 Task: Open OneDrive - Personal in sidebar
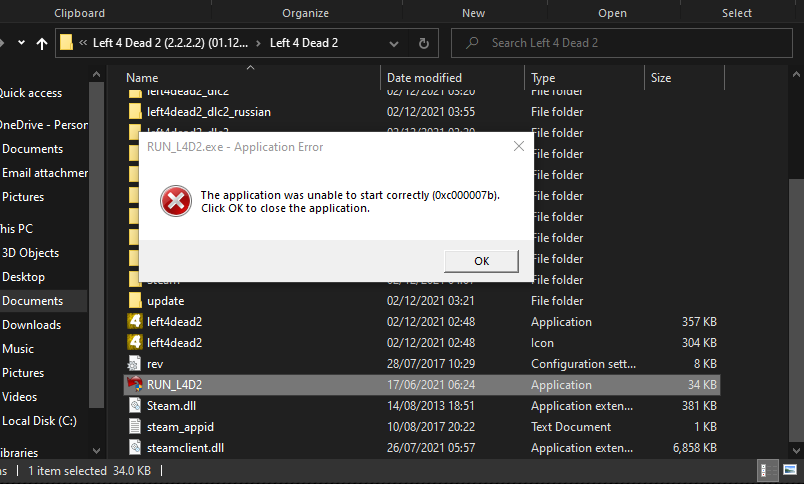click(44, 125)
